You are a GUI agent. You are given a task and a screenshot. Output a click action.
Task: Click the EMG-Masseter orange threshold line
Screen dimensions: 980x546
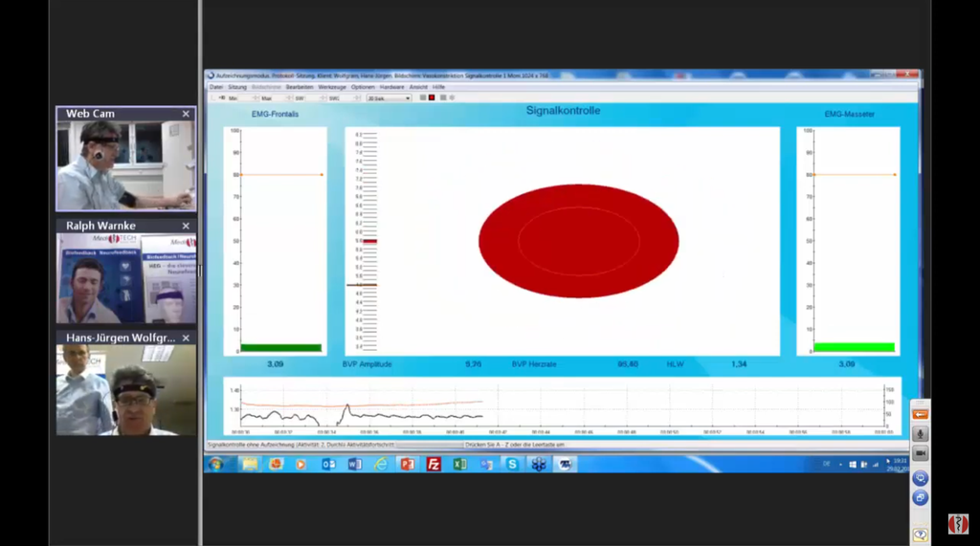[x=854, y=174]
